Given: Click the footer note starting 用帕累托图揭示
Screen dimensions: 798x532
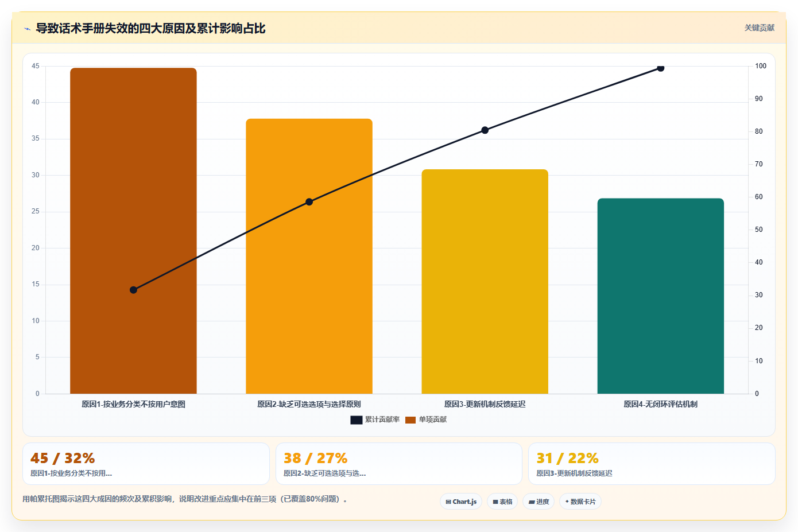Looking at the screenshot, I should [185, 499].
